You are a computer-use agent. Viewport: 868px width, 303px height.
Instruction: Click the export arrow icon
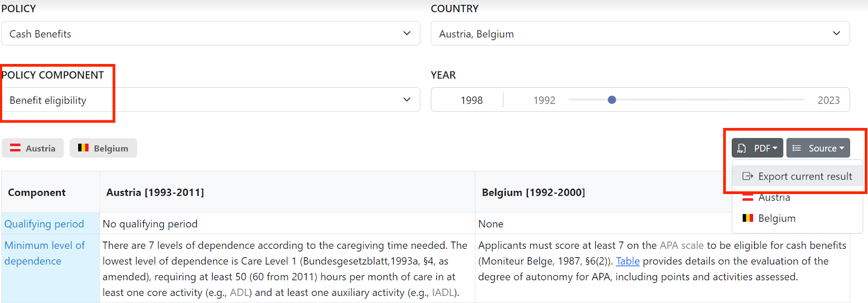pyautogui.click(x=748, y=176)
